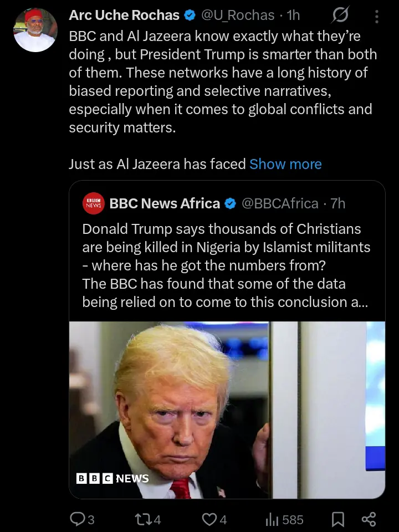This screenshot has width=399, height=532.
Task: Tap the 1h timestamp on the post
Action: [293, 16]
